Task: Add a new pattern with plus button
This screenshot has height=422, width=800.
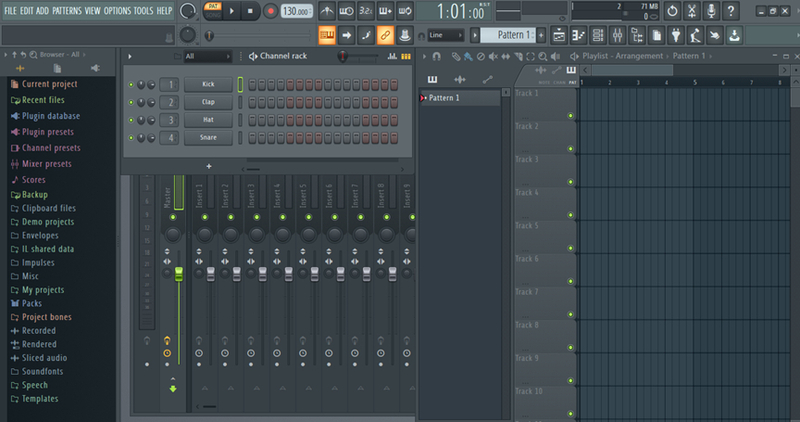Action: click(541, 35)
